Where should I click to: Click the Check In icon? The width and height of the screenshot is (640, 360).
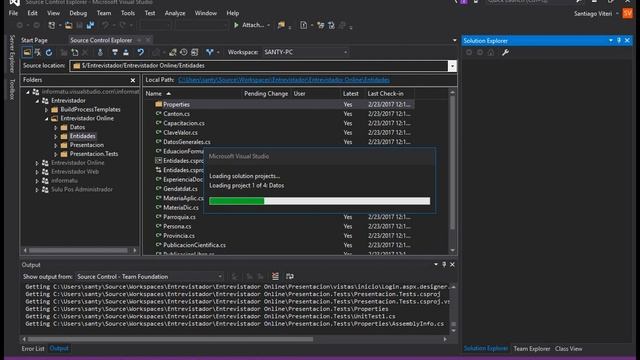point(126,52)
